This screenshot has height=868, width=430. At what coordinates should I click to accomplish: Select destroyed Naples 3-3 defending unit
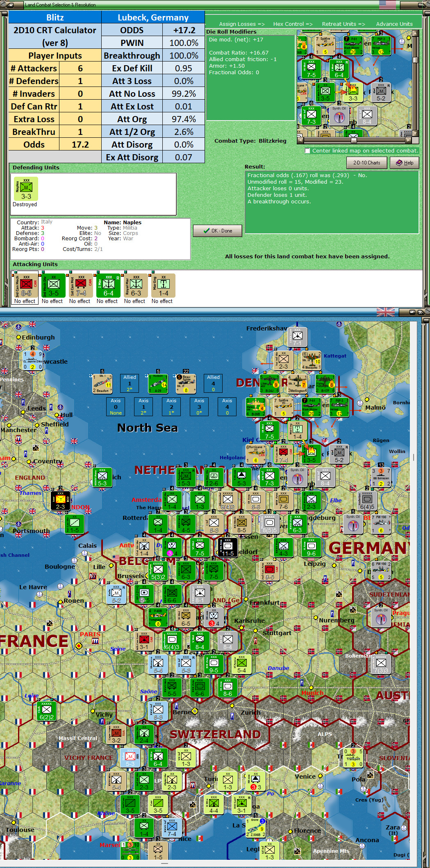tap(26, 189)
